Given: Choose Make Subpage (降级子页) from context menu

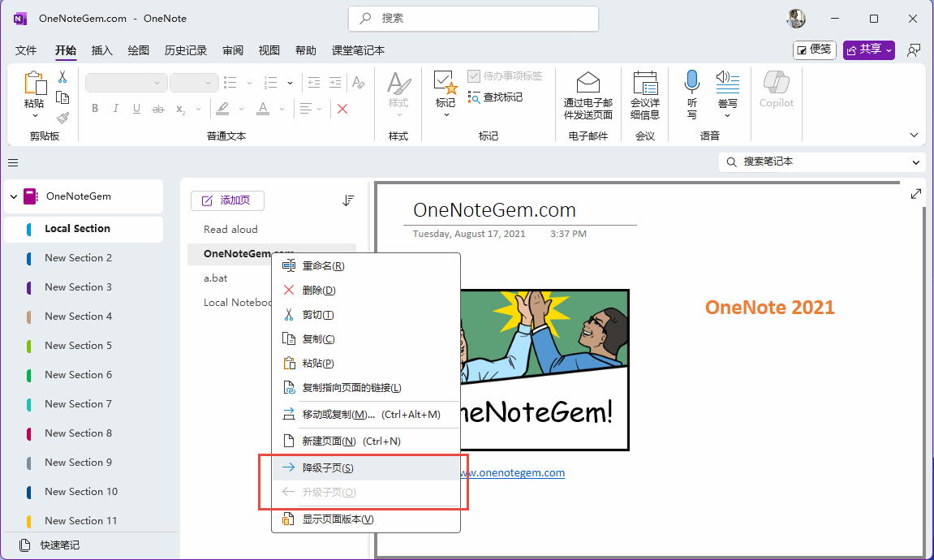Looking at the screenshot, I should [x=328, y=468].
